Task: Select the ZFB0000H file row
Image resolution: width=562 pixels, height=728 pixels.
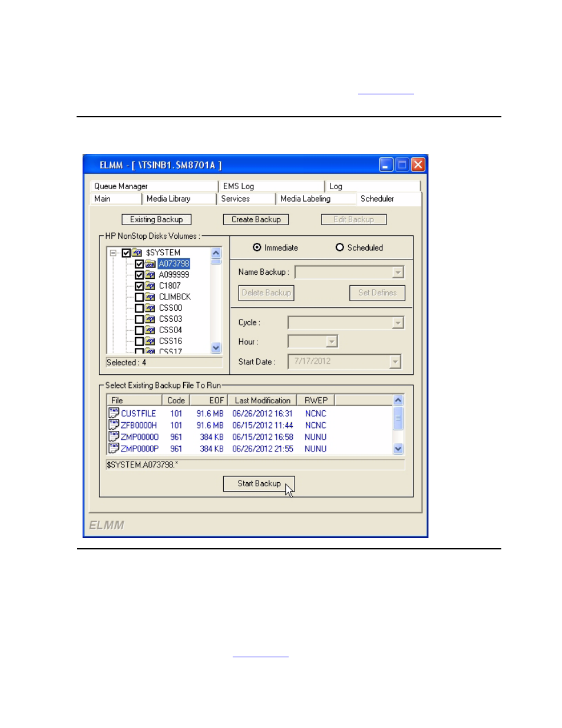Action: tap(250, 425)
